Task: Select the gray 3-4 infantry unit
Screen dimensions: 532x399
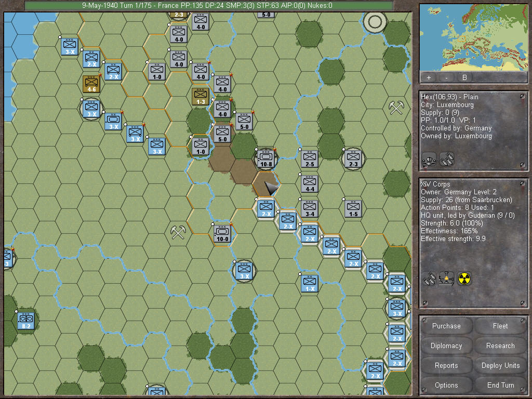Action: (x=310, y=208)
